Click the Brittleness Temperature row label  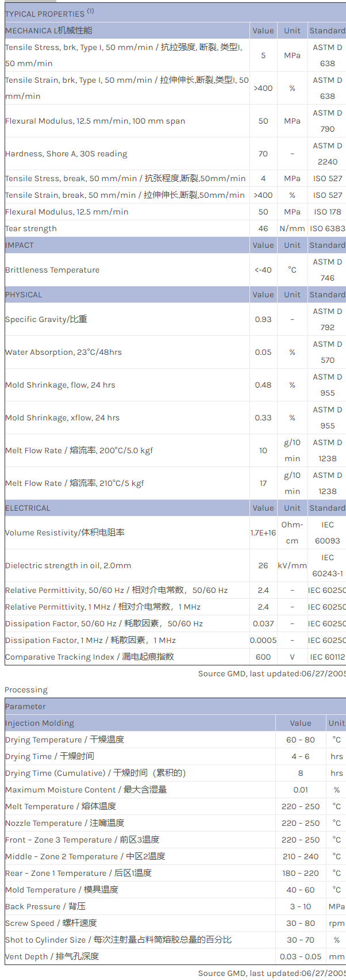pyautogui.click(x=52, y=270)
